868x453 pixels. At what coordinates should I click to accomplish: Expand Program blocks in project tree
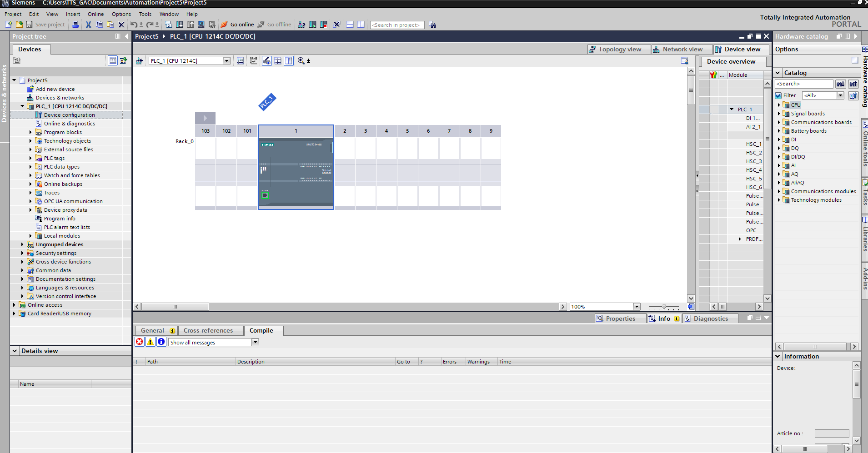pos(30,132)
